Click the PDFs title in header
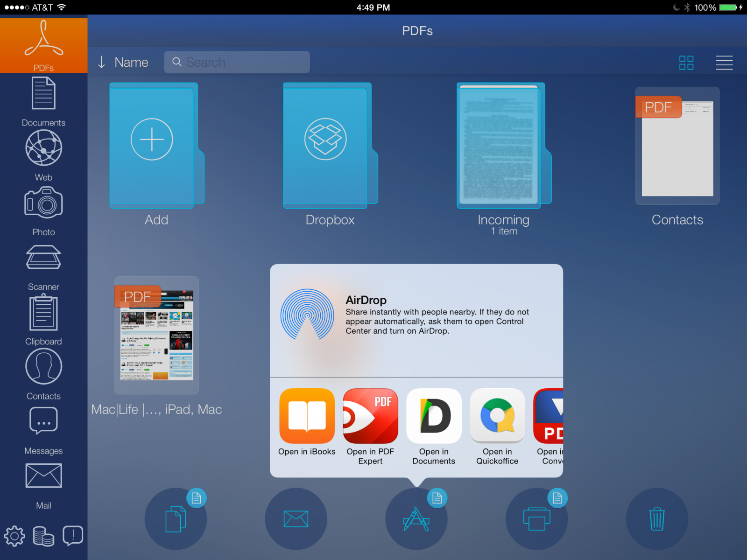Viewport: 747px width, 560px height. click(x=417, y=31)
